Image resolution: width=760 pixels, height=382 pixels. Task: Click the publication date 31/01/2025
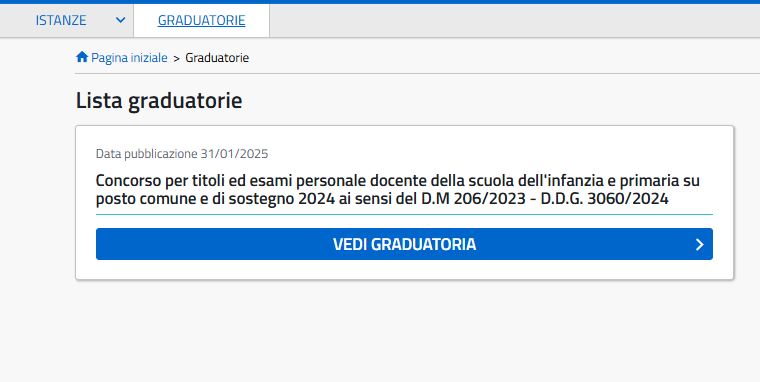coord(235,154)
